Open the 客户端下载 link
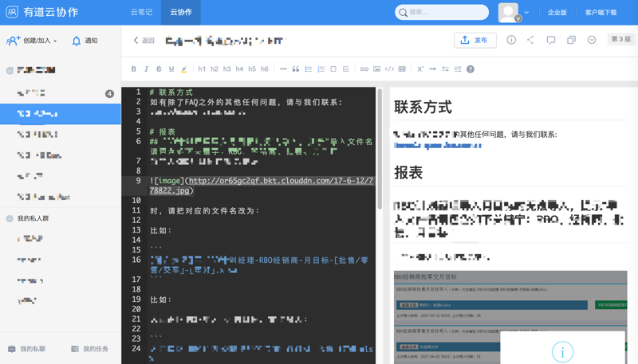 click(601, 12)
